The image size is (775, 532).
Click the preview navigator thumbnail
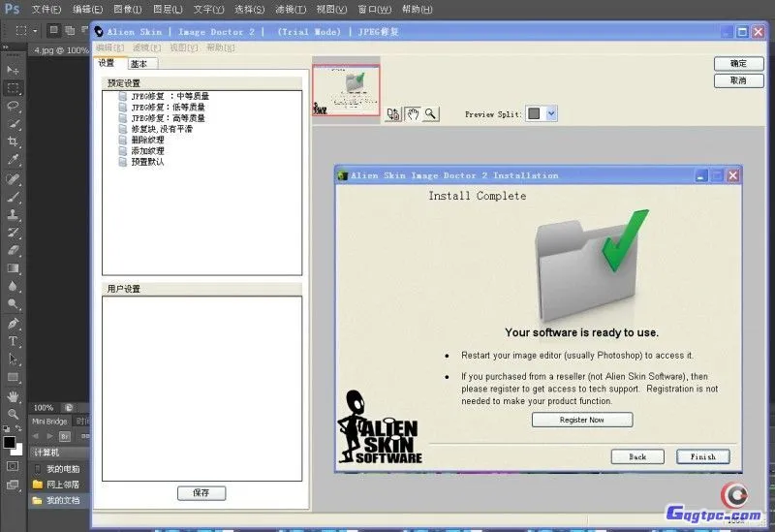346,90
